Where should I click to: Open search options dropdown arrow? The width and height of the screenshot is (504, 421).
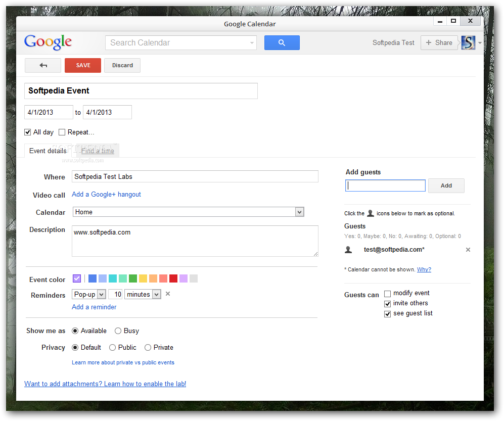(252, 43)
